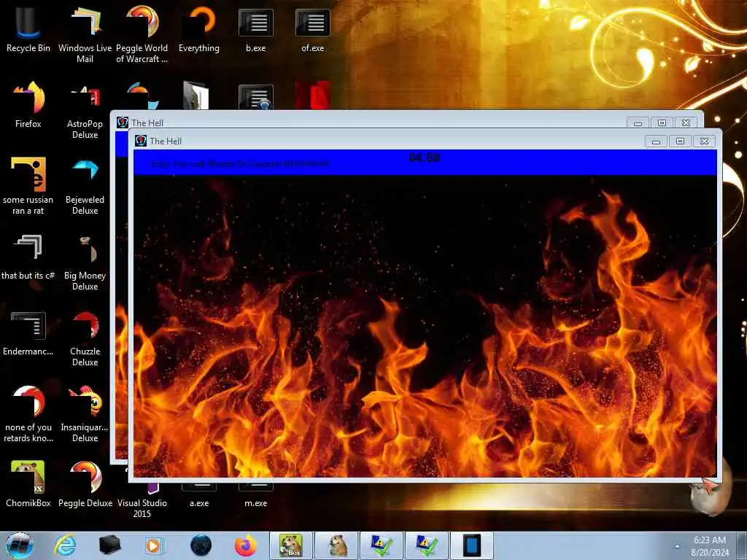The image size is (747, 560).
Task: Click the back The Hell window's title icon
Action: [123, 122]
